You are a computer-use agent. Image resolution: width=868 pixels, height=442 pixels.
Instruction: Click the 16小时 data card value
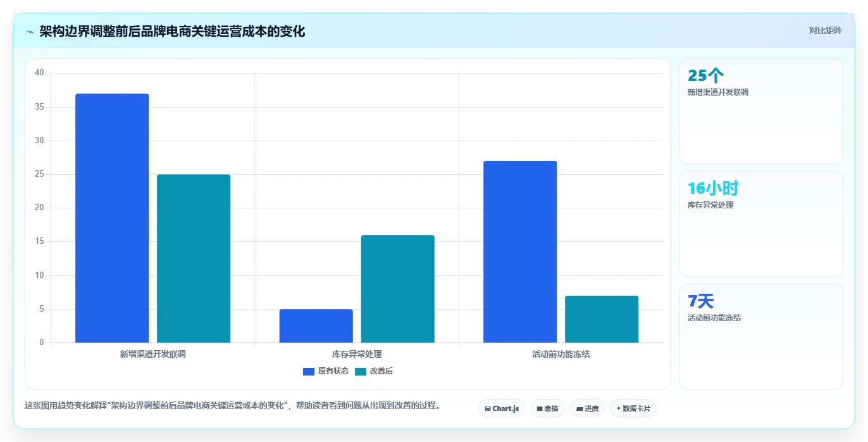tap(713, 188)
